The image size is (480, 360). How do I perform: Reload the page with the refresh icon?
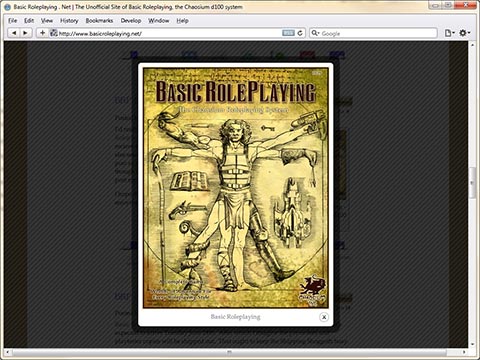point(300,33)
